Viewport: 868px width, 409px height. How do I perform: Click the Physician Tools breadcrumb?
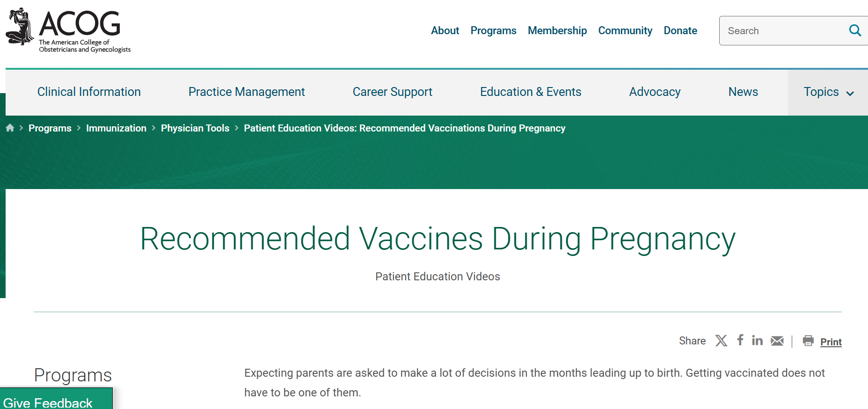pos(195,128)
